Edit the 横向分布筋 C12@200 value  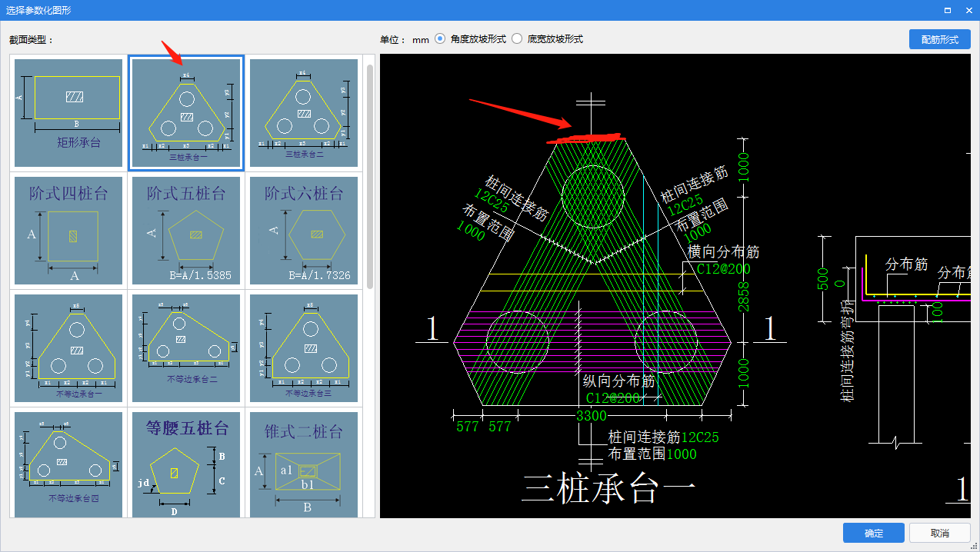point(723,268)
